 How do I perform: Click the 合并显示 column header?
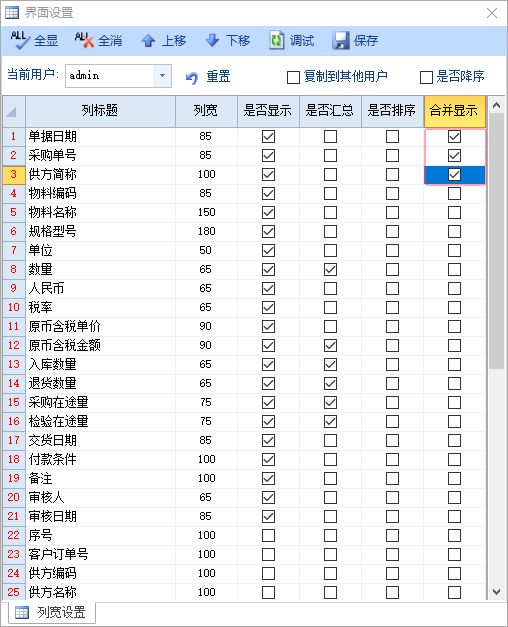pyautogui.click(x=455, y=111)
